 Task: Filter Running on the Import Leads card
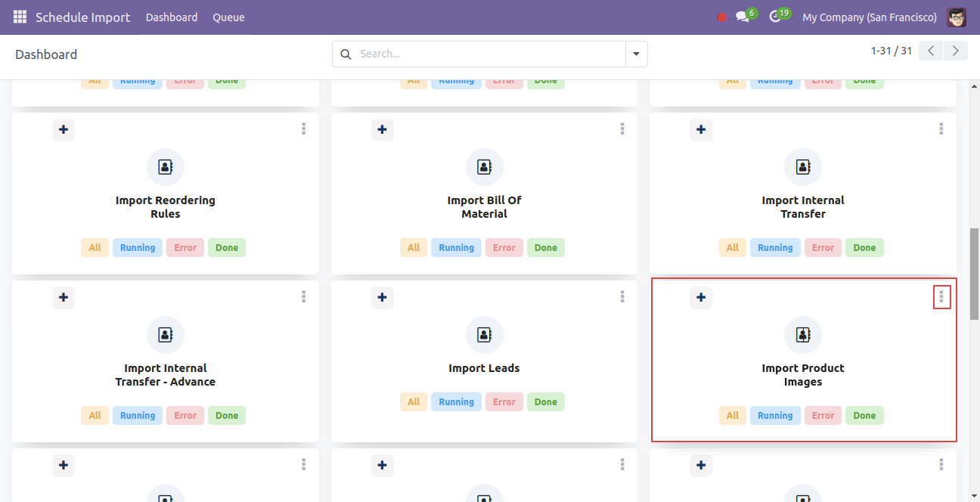[457, 402]
